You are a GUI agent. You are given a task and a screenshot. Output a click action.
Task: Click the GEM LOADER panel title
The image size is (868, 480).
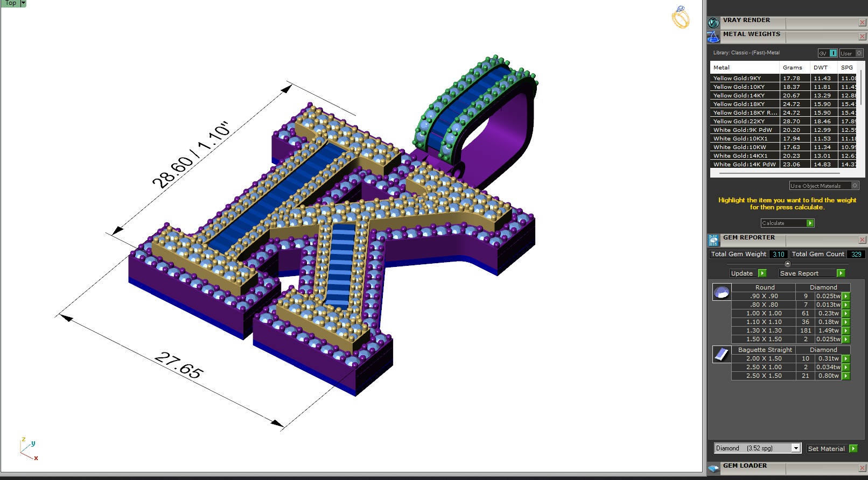(745, 465)
